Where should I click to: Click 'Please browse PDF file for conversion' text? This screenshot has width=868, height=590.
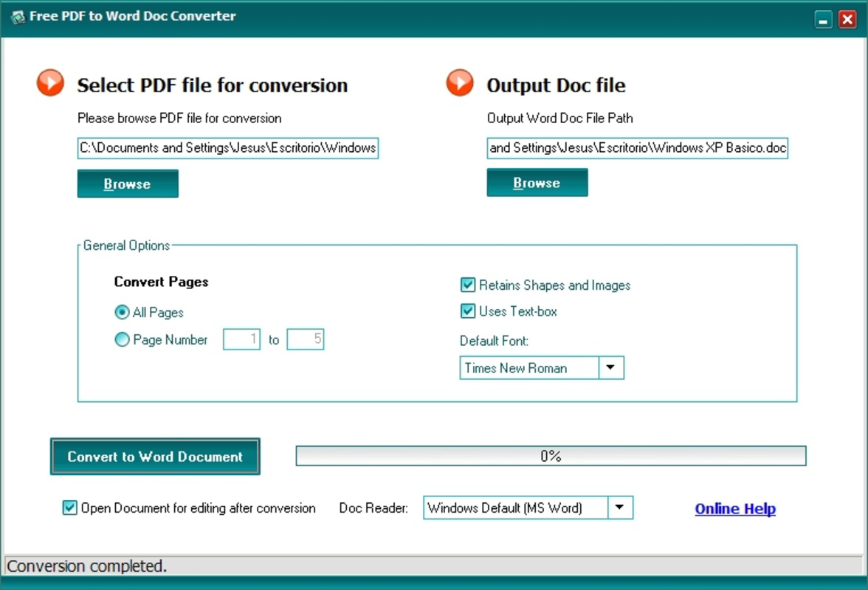point(179,118)
